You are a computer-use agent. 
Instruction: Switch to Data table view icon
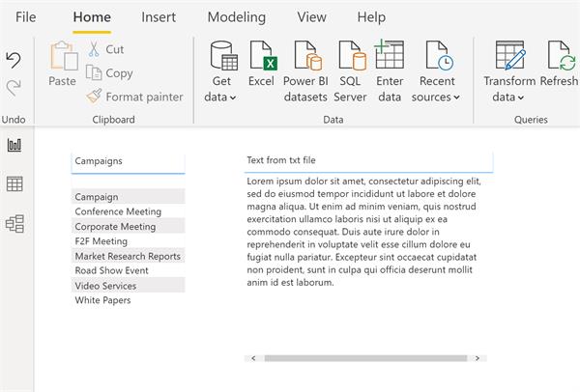14,183
